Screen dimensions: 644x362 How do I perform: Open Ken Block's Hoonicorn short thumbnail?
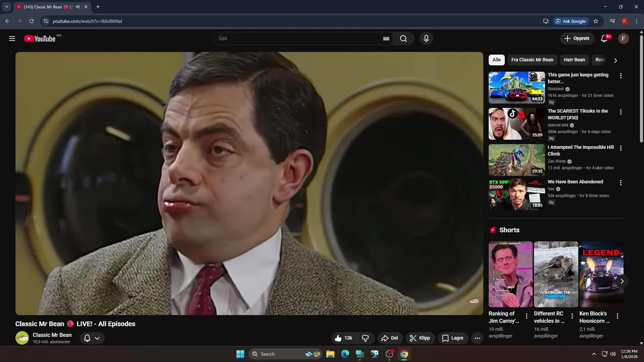pyautogui.click(x=601, y=274)
